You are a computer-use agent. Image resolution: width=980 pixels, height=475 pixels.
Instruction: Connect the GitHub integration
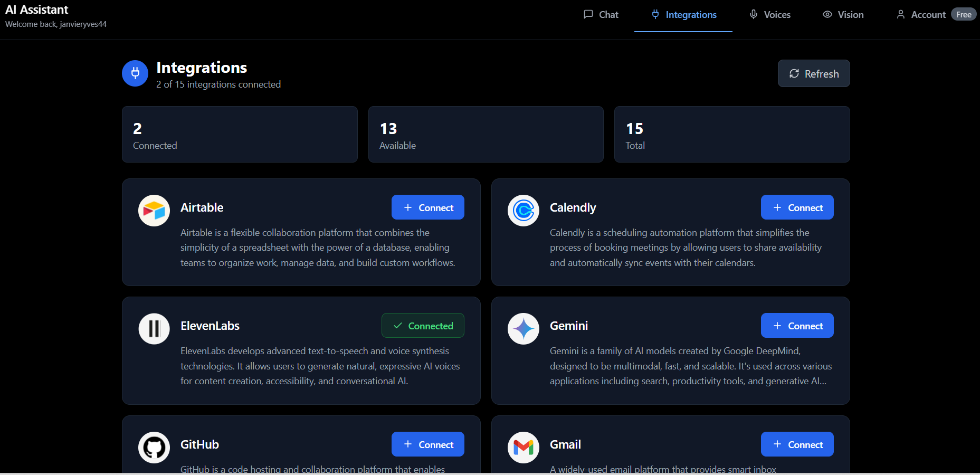pos(428,444)
